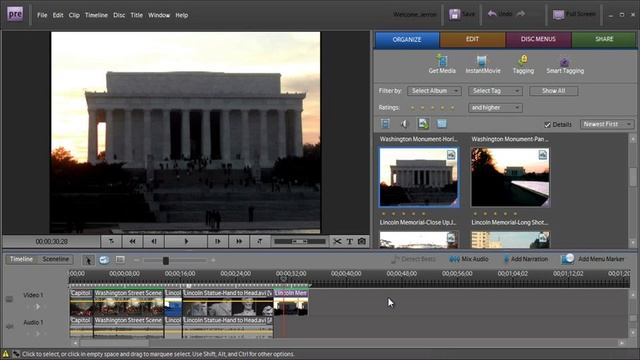Open the Select Tag dropdown
The image size is (640, 360).
(495, 91)
